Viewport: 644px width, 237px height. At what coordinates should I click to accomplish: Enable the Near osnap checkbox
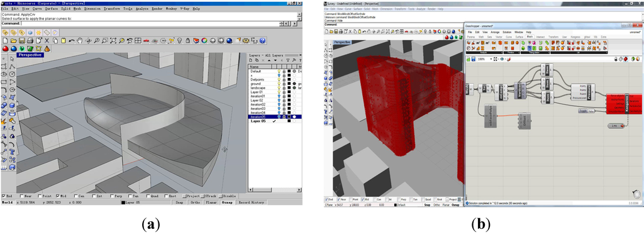[22, 196]
